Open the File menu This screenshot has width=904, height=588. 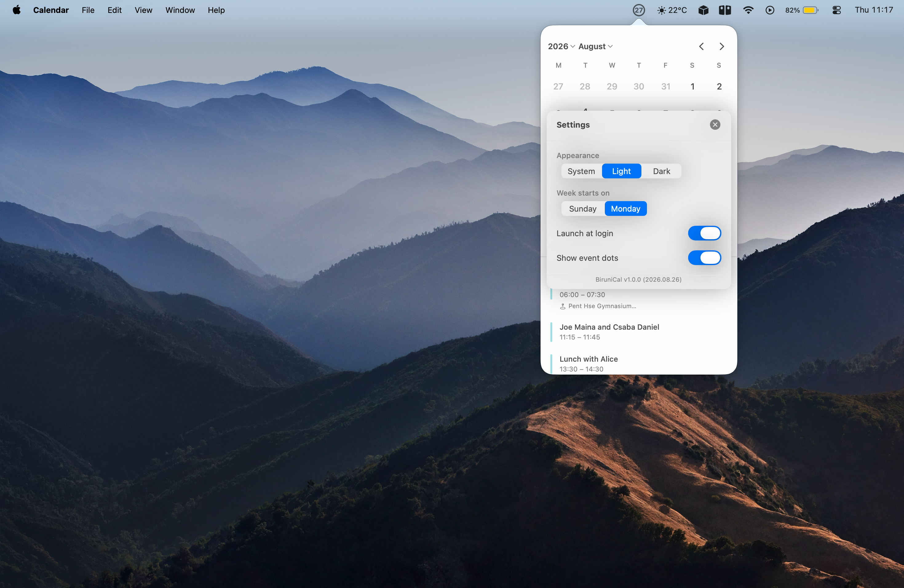[x=88, y=10]
